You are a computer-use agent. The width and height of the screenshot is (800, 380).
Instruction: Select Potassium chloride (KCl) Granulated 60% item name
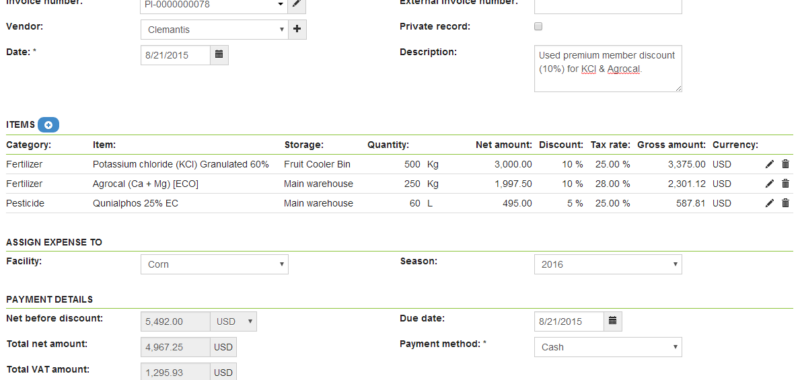181,164
